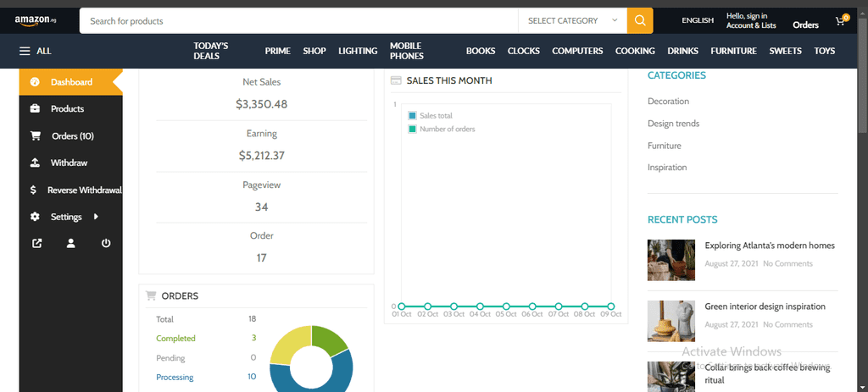Open the Select Category dropdown
This screenshot has width=868, height=392.
point(572,20)
